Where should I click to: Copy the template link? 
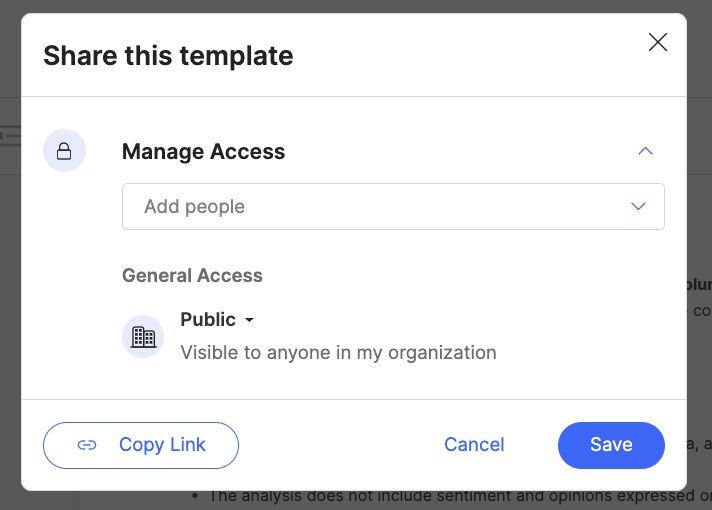click(x=141, y=445)
